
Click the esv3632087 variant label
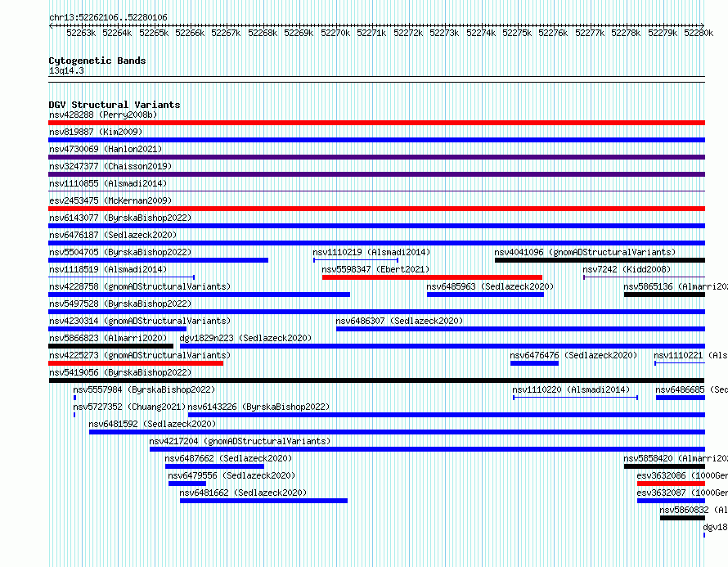[682, 493]
